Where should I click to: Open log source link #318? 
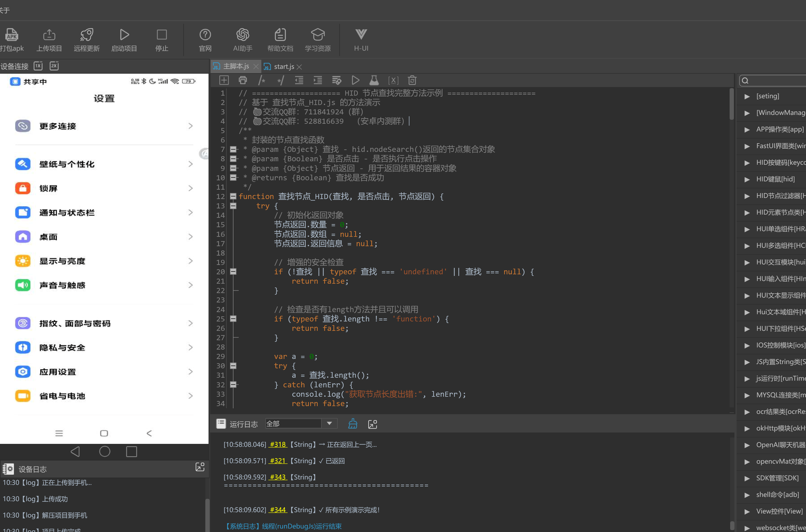(278, 444)
